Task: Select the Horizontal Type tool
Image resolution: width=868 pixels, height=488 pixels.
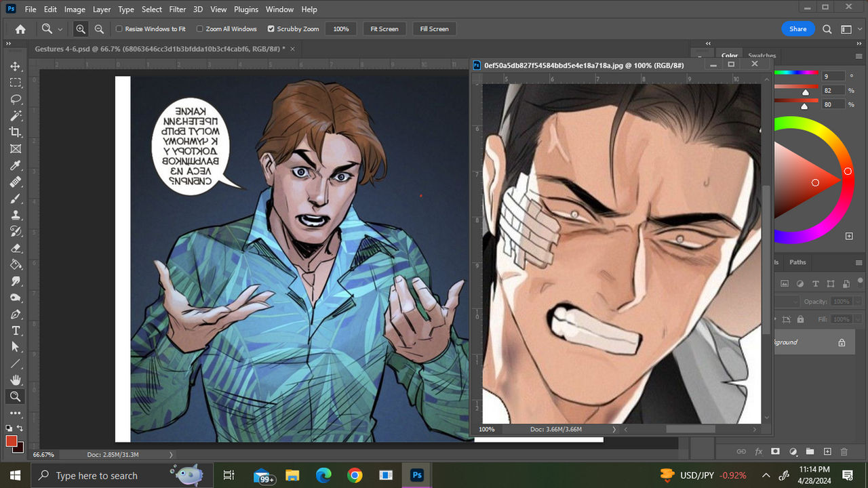Action: point(16,331)
